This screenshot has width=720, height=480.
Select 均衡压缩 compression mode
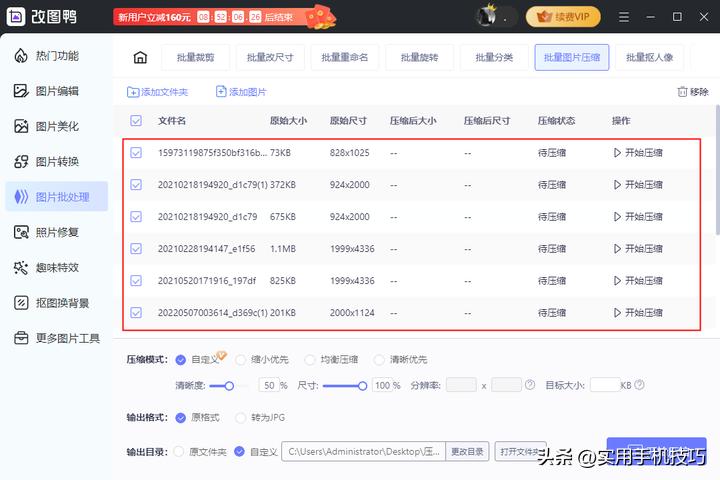point(310,360)
